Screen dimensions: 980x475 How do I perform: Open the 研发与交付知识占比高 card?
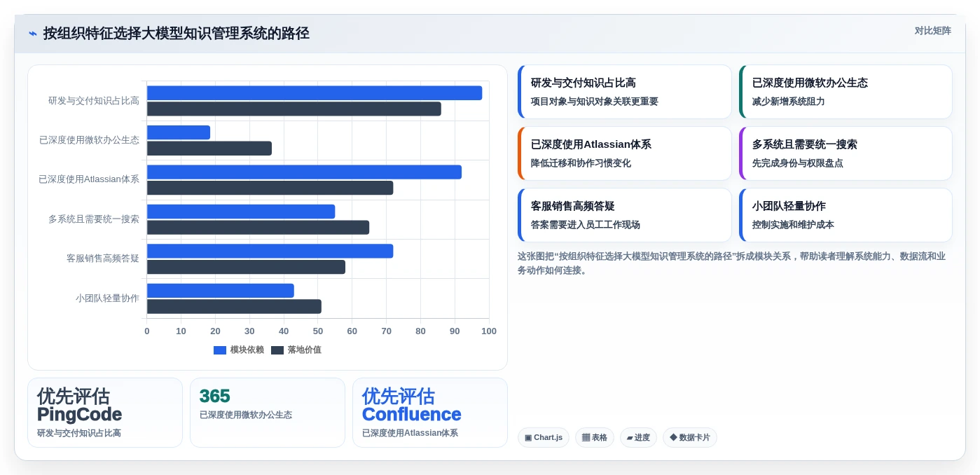coord(624,92)
